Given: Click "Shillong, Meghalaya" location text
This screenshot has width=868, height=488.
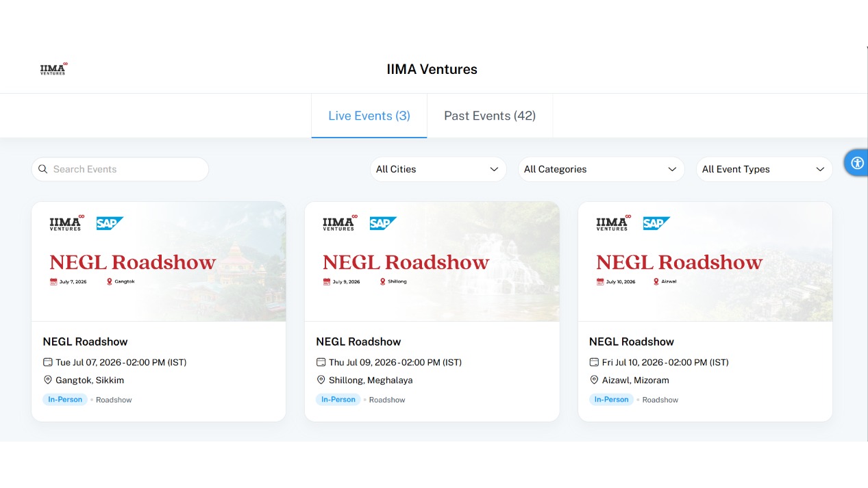Looking at the screenshot, I should [x=371, y=380].
